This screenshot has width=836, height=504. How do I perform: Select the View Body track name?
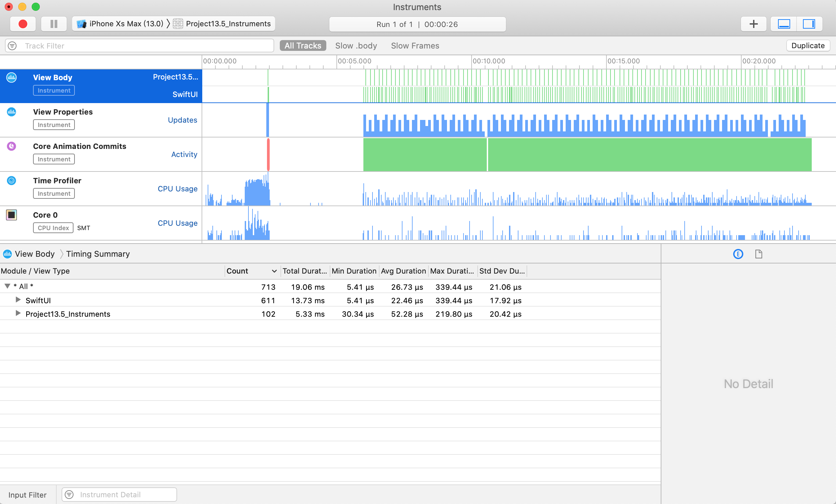(53, 77)
